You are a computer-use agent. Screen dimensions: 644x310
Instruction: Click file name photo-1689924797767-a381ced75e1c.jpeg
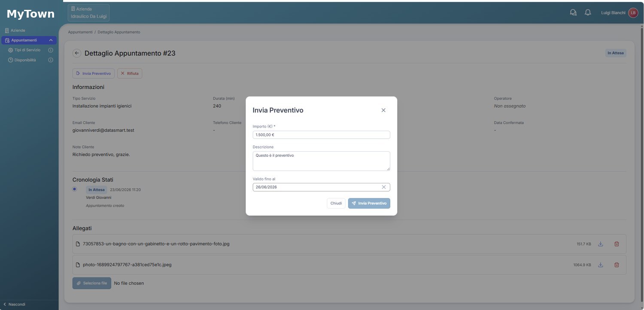(x=127, y=265)
